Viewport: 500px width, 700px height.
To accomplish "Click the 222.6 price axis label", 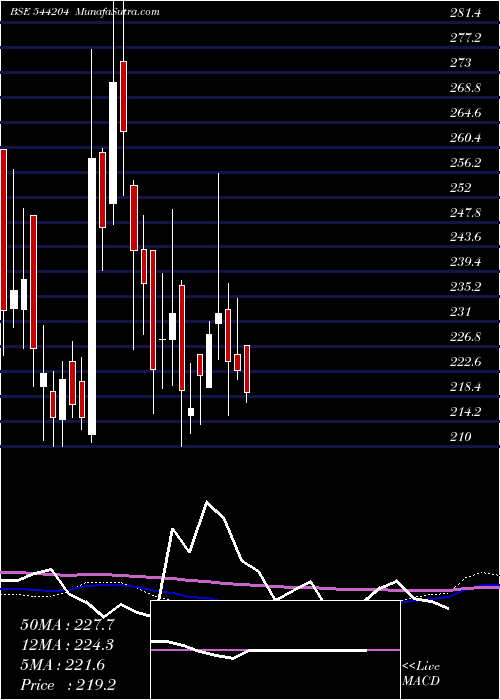I will click(x=465, y=362).
